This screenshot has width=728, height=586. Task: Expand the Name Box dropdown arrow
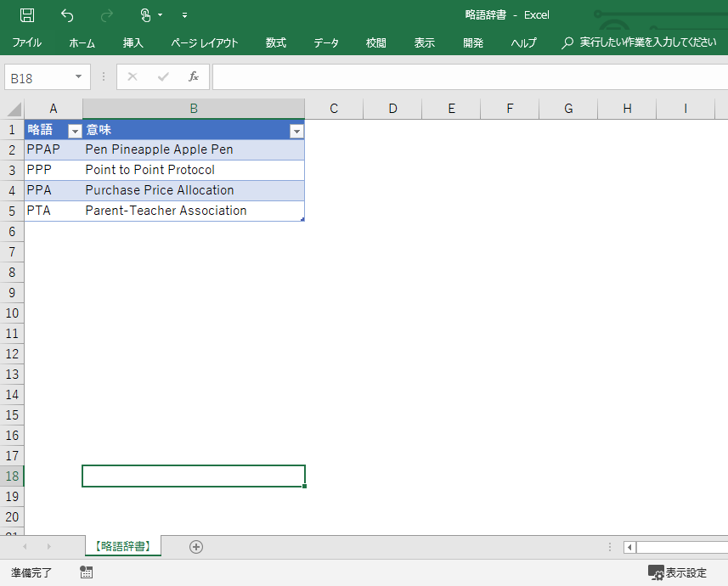pyautogui.click(x=78, y=76)
